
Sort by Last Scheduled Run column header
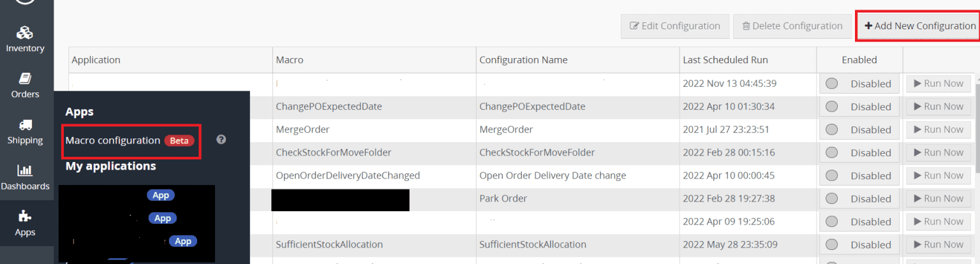coord(725,60)
